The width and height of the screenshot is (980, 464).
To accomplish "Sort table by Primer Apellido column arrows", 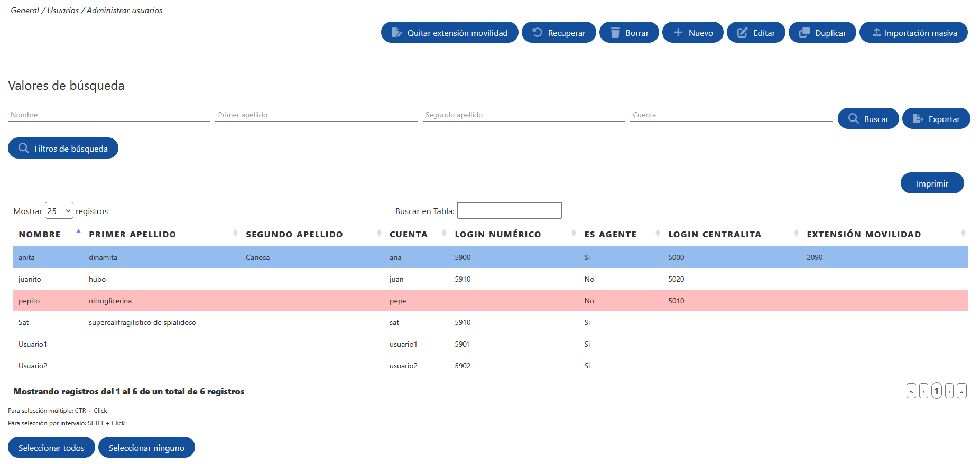I will coord(235,234).
